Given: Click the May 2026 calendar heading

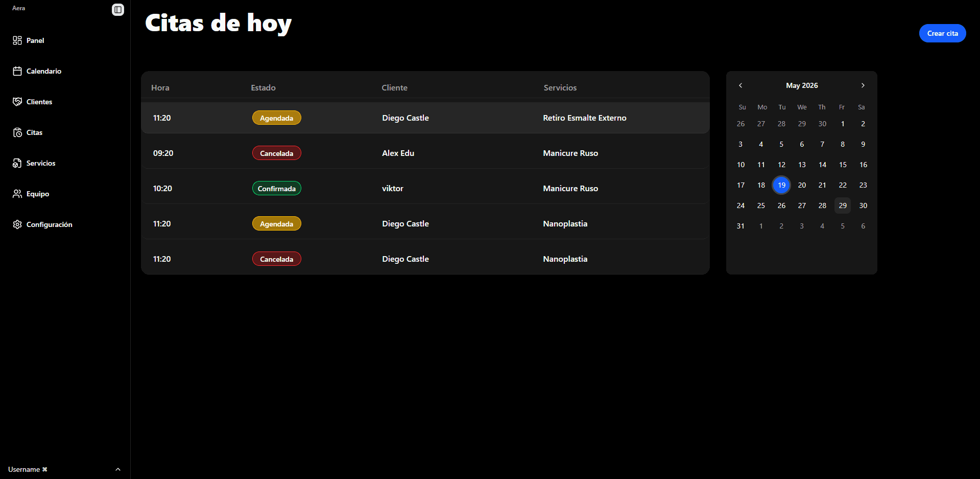Looking at the screenshot, I should (x=802, y=85).
